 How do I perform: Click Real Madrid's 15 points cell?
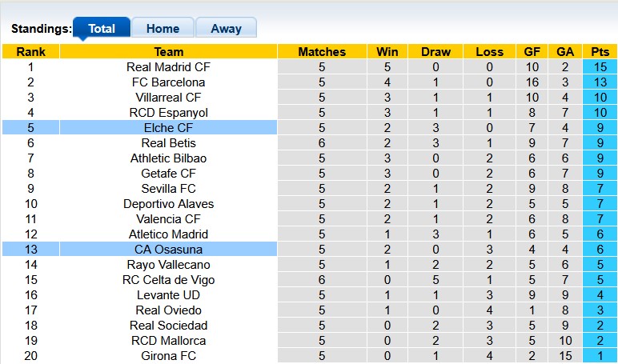[600, 67]
